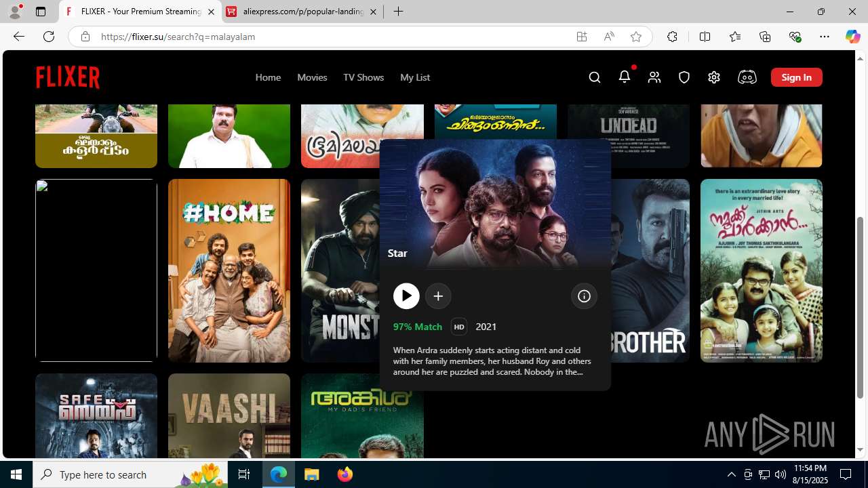Go back to previous page
868x488 pixels.
point(19,37)
